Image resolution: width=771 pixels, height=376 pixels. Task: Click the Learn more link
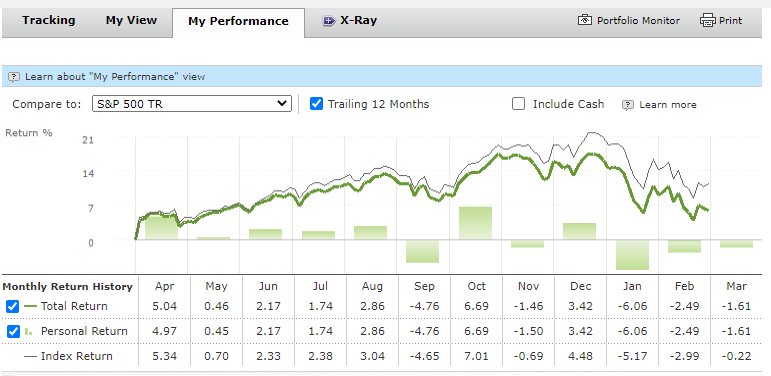pos(668,105)
